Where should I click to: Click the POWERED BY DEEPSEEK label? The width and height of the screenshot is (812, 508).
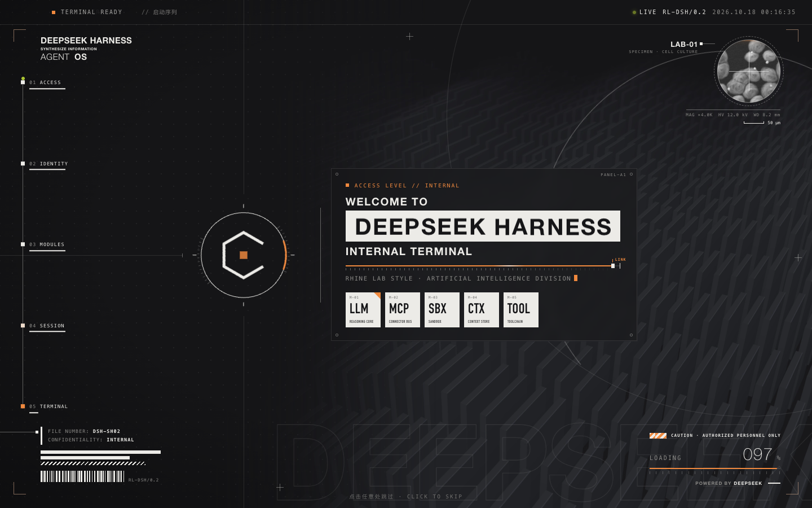[729, 483]
